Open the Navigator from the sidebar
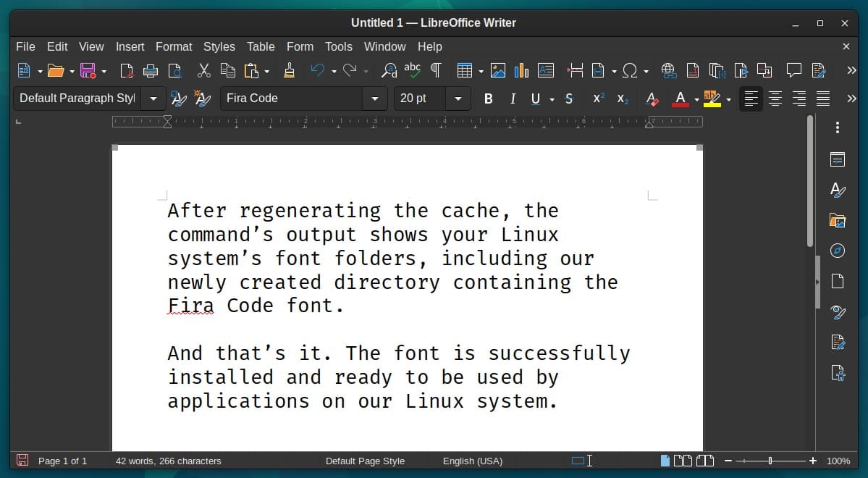Viewport: 868px width, 478px height. click(837, 251)
